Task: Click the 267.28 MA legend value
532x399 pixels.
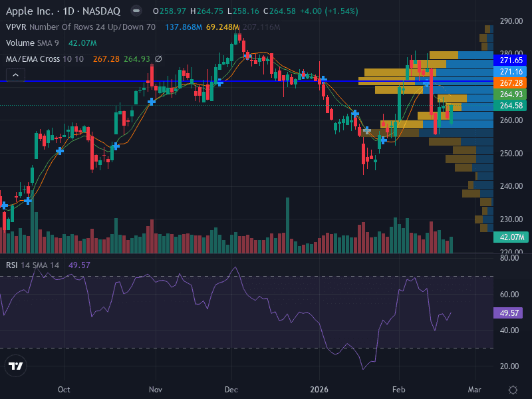Action: pyautogui.click(x=106, y=59)
